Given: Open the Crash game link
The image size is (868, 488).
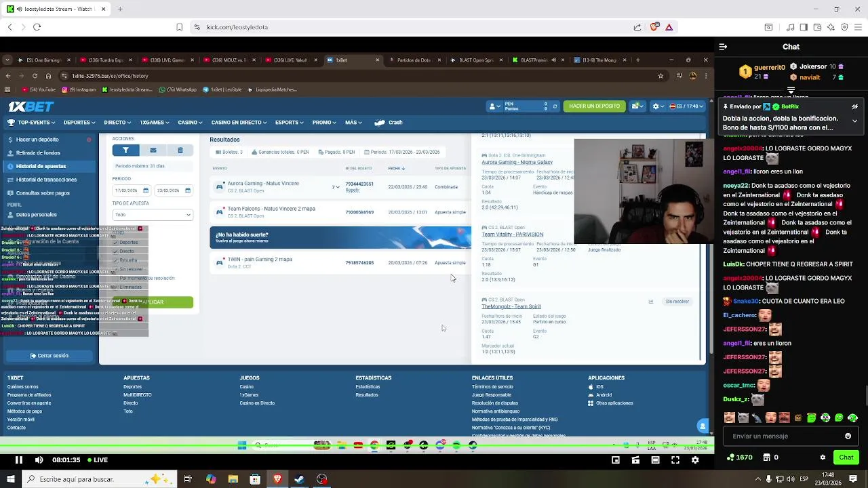Looking at the screenshot, I should pos(389,123).
